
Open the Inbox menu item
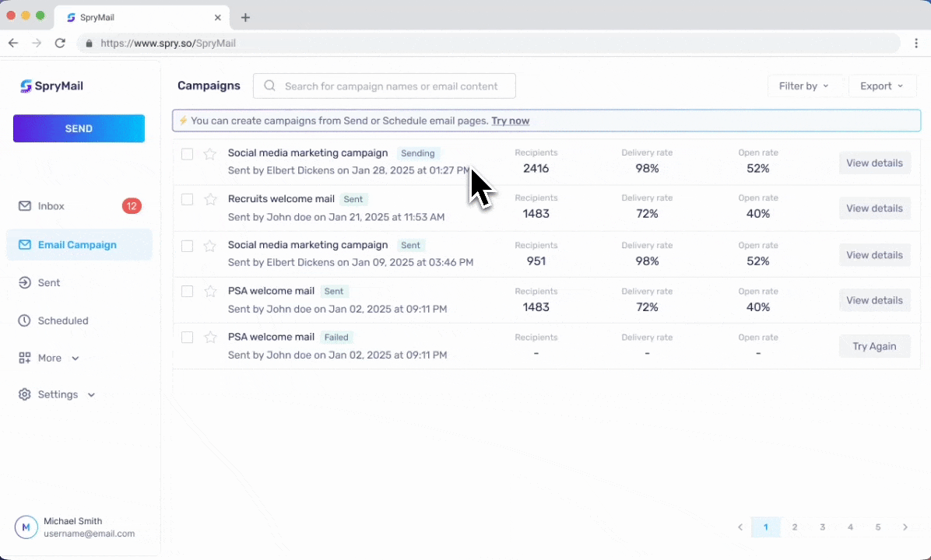(79, 206)
